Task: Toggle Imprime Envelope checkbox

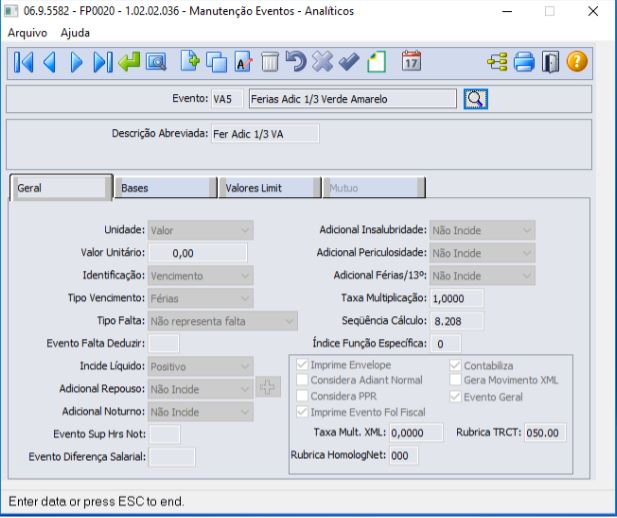Action: pyautogui.click(x=302, y=365)
